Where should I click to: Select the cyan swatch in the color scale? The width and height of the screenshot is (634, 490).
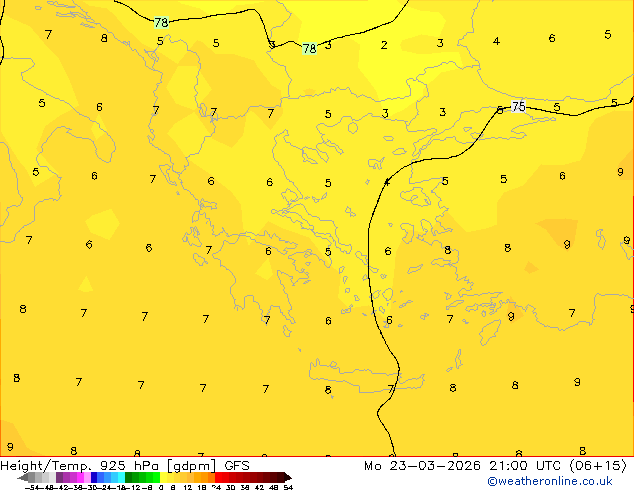(x=121, y=477)
